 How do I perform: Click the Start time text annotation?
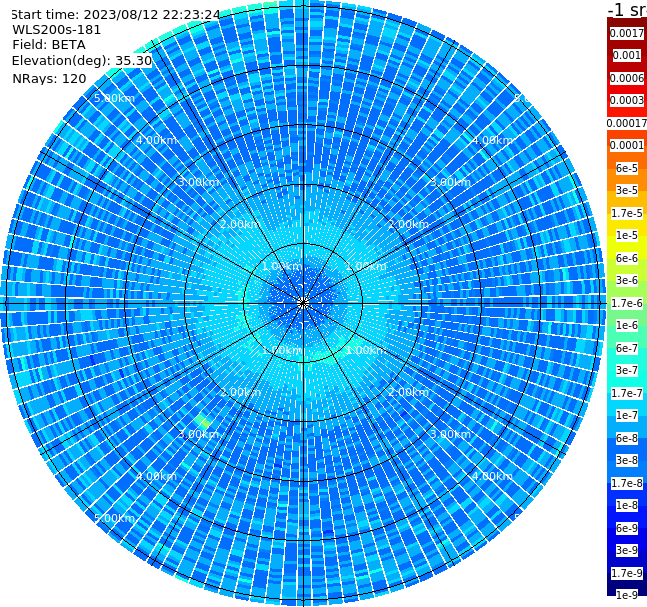tap(115, 15)
